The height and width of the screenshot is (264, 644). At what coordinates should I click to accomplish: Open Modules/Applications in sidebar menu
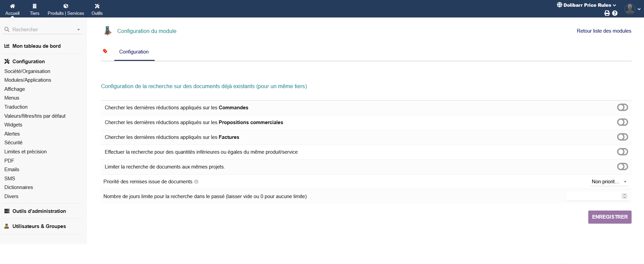click(x=28, y=80)
